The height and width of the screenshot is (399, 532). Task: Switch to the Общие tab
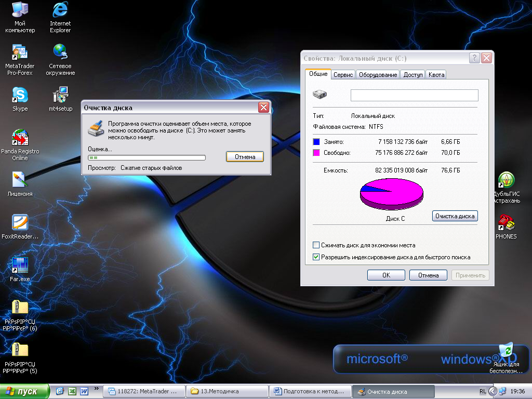pyautogui.click(x=318, y=74)
